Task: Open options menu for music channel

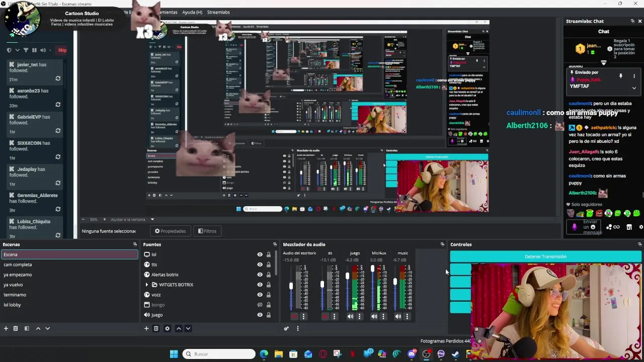Action: click(407, 316)
